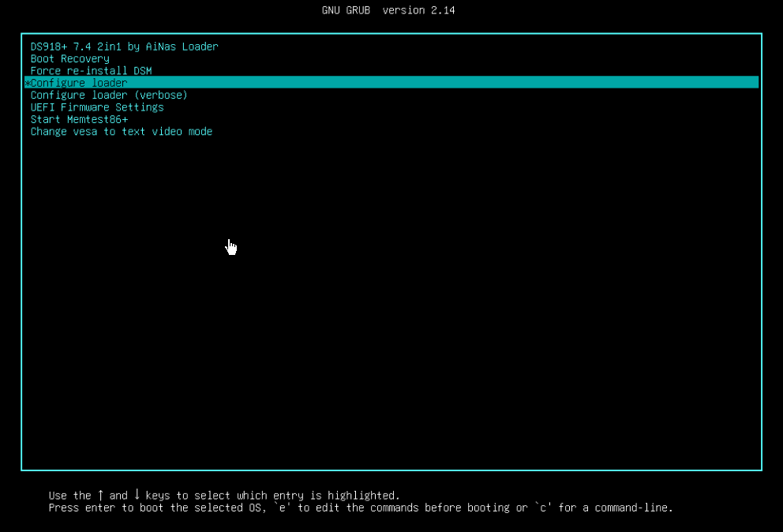Start Memtest86+ from the boot menu
This screenshot has width=783, height=532.
79,119
